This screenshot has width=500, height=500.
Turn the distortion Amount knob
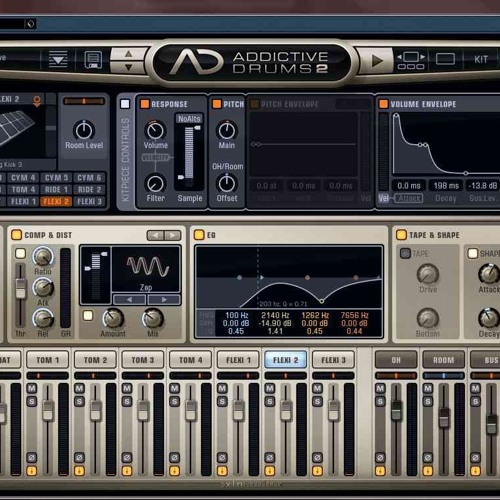tap(113, 318)
